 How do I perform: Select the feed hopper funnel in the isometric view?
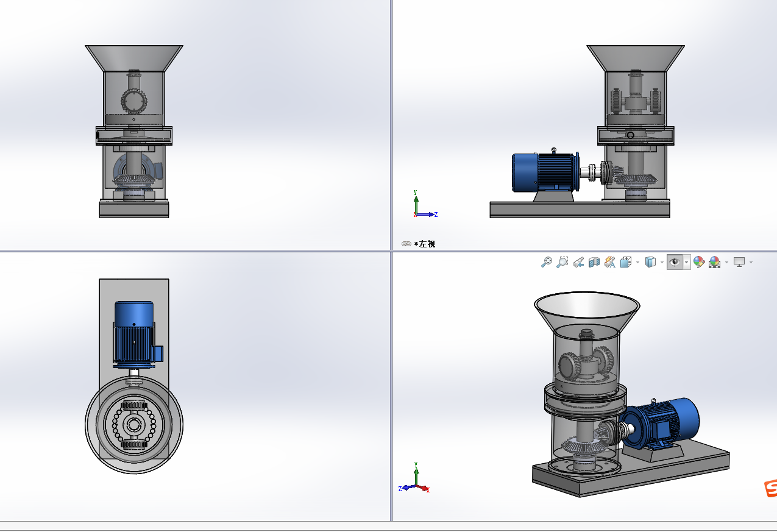pos(587,311)
